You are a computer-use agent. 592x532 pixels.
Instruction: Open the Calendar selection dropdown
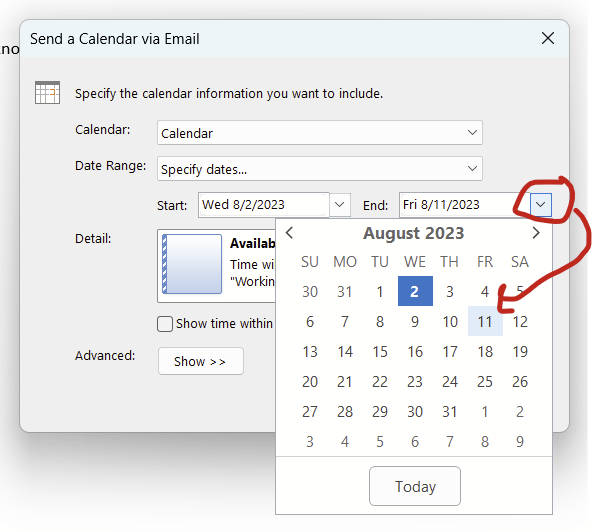(x=320, y=133)
